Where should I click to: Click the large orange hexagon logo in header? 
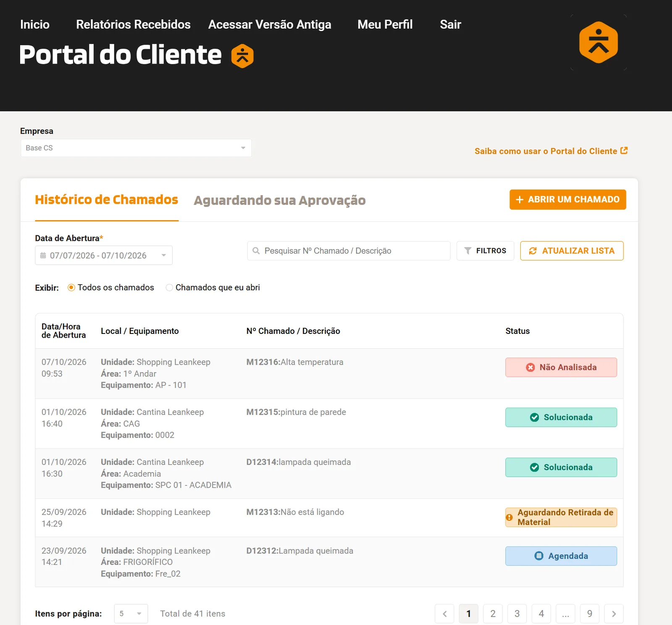598,42
